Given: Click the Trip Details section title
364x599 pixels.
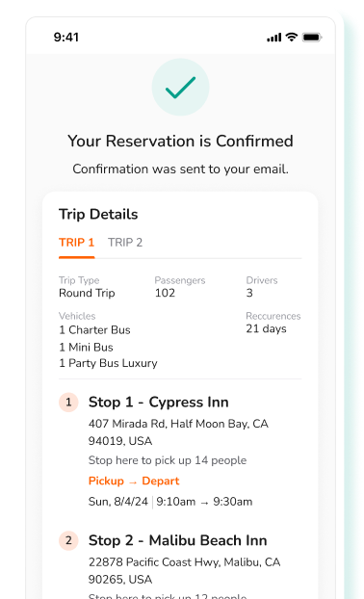Looking at the screenshot, I should coord(98,214).
